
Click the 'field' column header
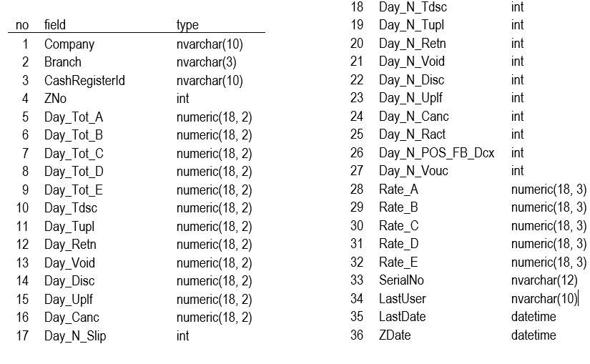pyautogui.click(x=55, y=25)
